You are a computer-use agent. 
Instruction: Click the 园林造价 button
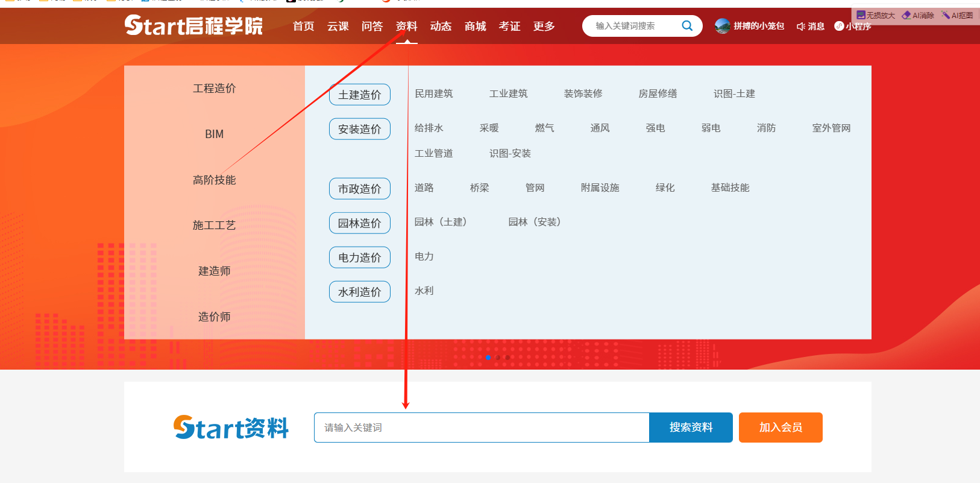pyautogui.click(x=360, y=223)
